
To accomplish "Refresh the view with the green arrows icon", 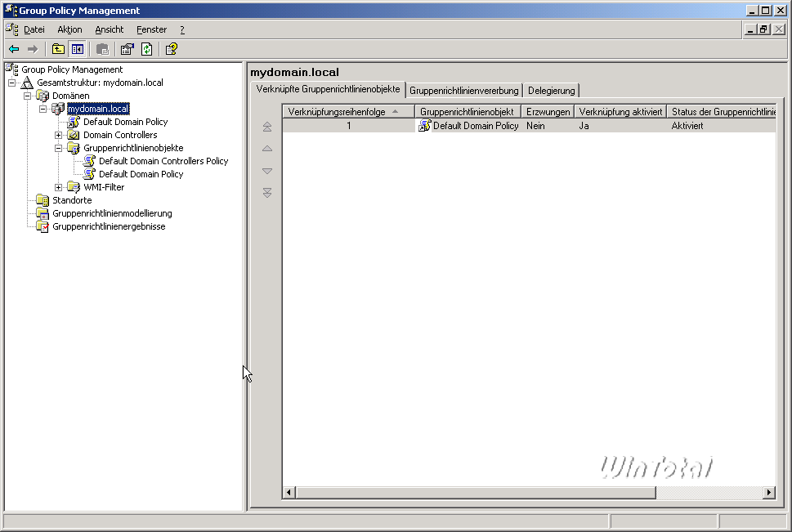I will (146, 49).
